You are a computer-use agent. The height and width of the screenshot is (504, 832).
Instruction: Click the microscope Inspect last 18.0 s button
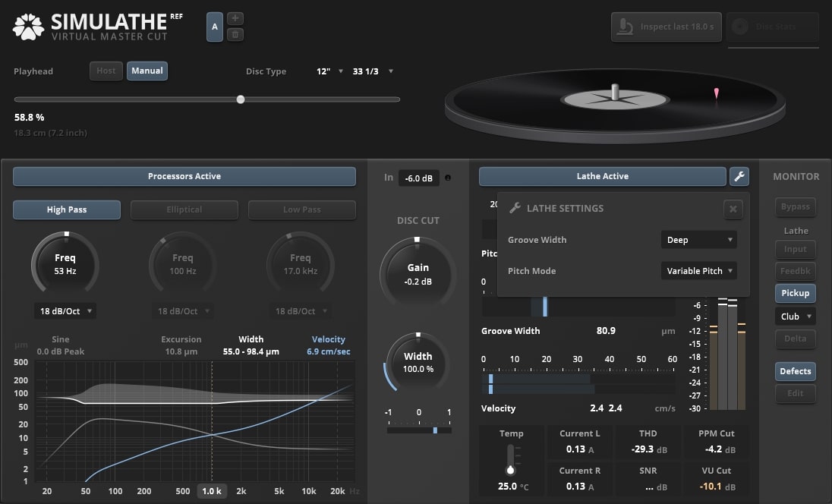click(x=666, y=27)
